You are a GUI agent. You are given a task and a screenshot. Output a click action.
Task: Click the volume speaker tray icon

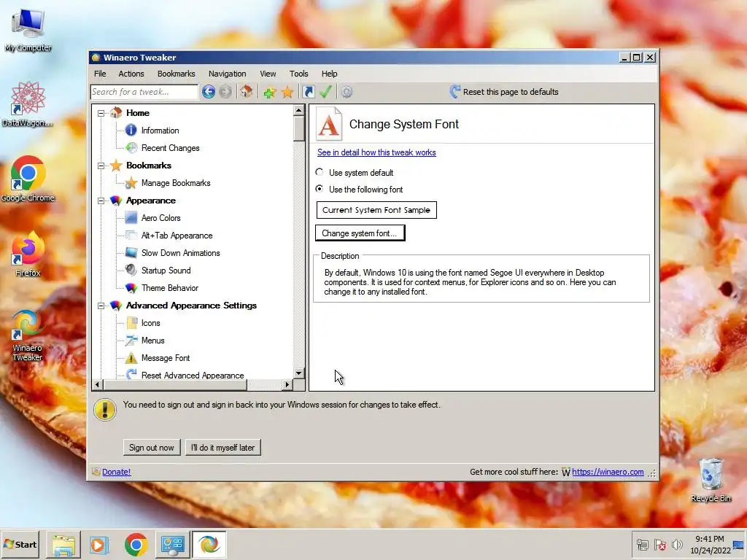tap(676, 545)
